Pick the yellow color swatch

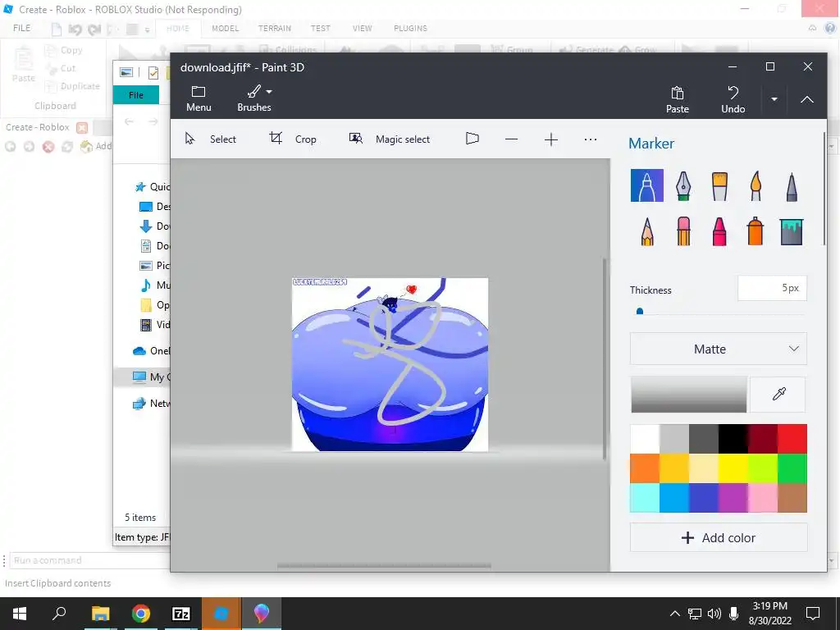tap(733, 468)
